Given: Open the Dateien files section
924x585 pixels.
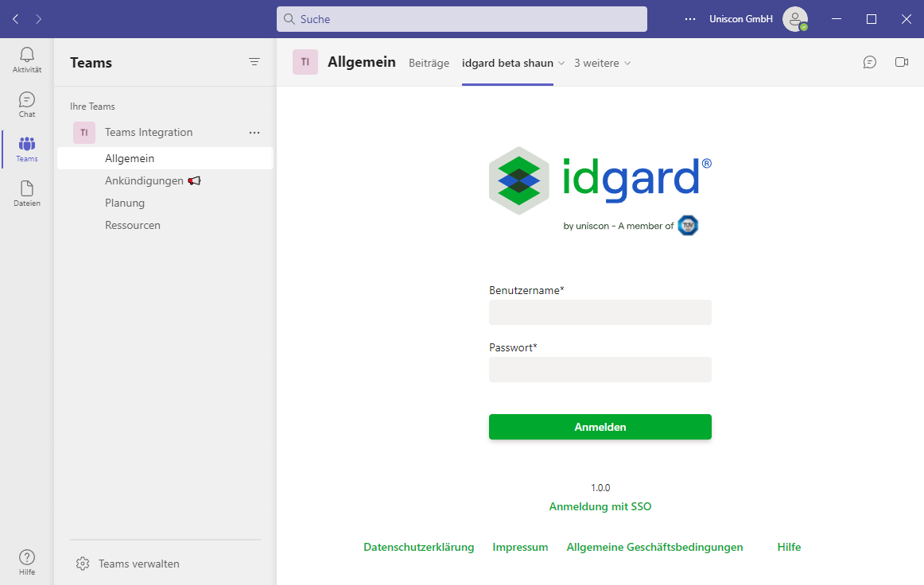Looking at the screenshot, I should [x=26, y=194].
